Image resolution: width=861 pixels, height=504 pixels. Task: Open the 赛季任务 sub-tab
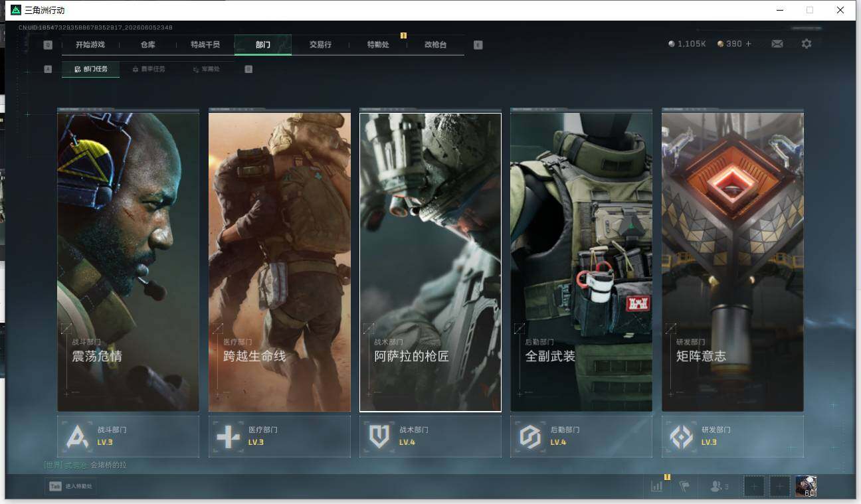148,69
